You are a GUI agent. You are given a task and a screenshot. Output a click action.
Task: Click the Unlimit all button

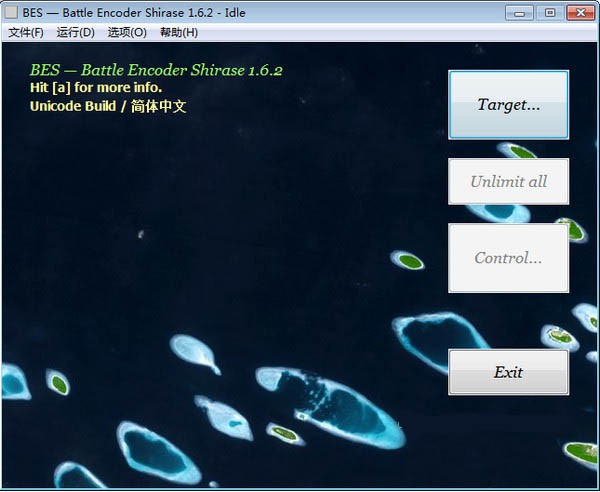[508, 182]
